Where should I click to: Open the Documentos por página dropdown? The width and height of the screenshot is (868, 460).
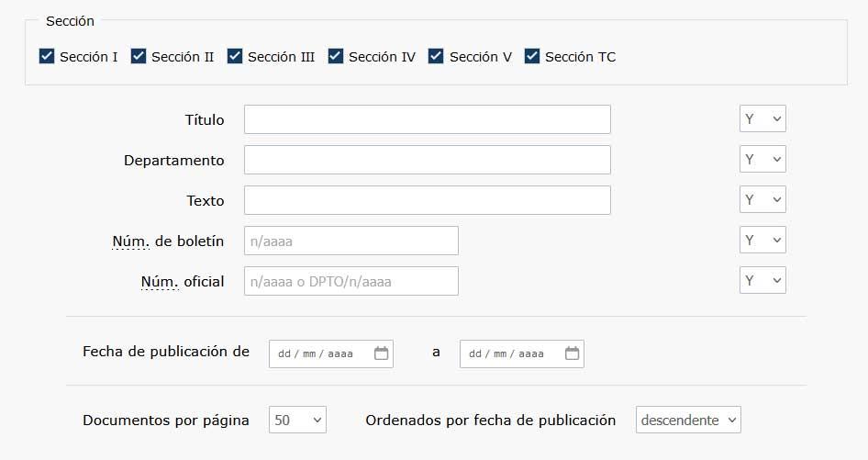click(x=298, y=421)
